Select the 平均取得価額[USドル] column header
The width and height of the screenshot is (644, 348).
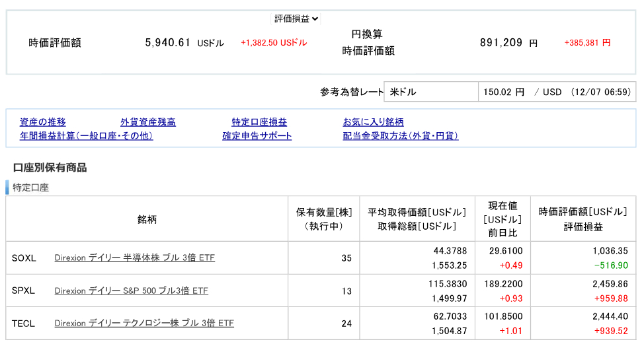pos(417,219)
